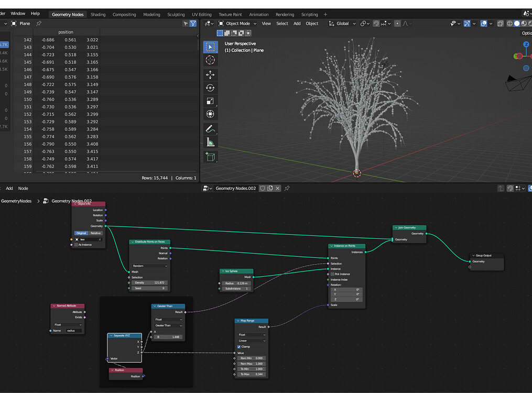This screenshot has height=393, width=532.
Task: Select the Measure tool
Action: tap(210, 142)
